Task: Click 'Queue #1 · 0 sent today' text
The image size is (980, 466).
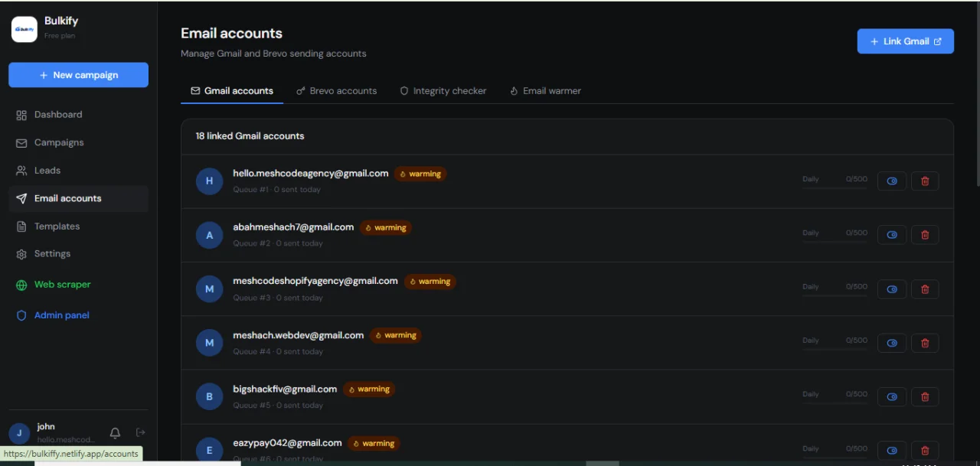Action: pos(277,190)
